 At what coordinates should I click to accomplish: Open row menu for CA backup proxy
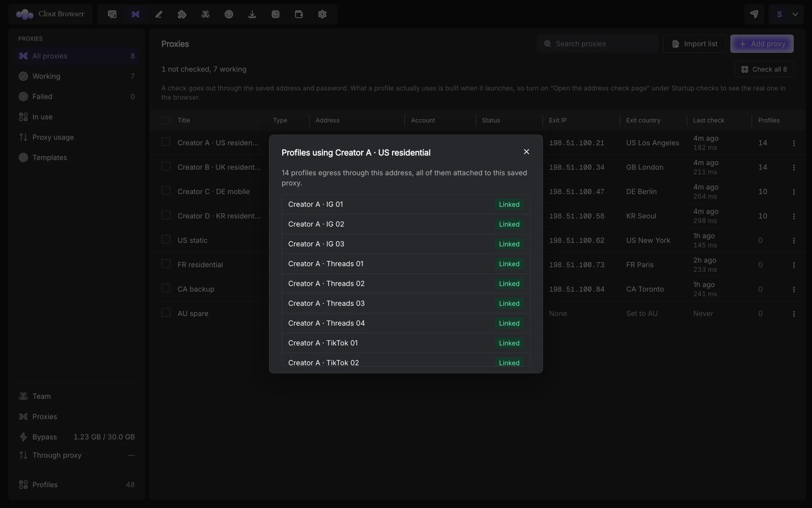794,289
